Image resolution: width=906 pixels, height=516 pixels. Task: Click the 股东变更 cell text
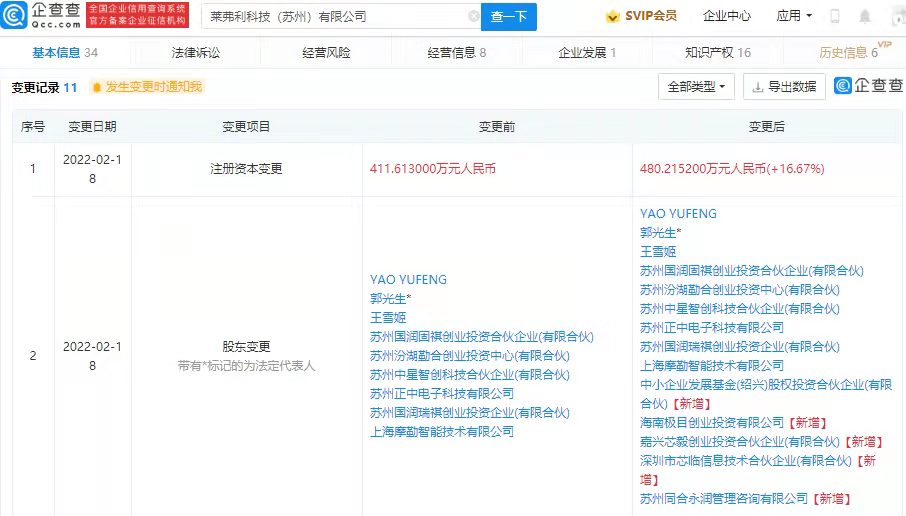point(246,347)
